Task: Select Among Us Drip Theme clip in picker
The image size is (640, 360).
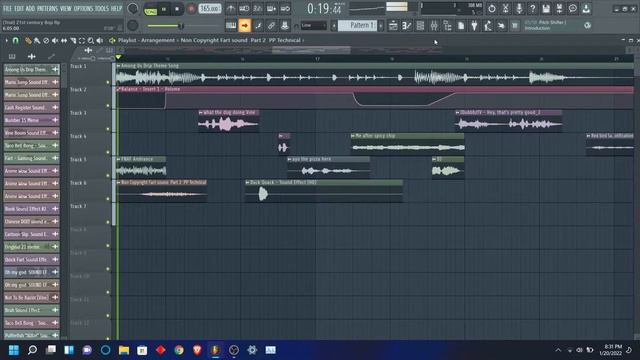Action: (31, 70)
